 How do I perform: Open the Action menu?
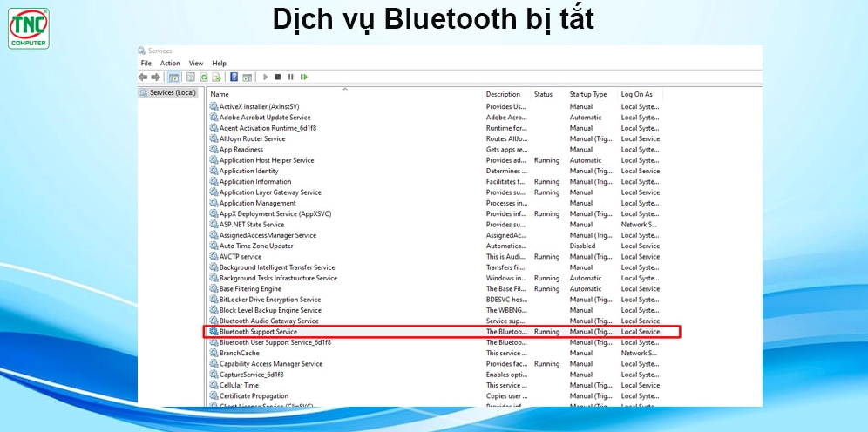(170, 64)
